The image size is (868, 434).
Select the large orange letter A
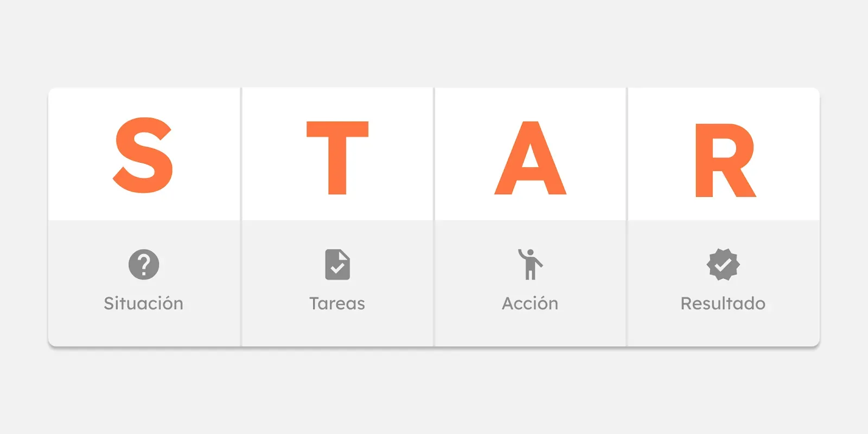click(530, 158)
